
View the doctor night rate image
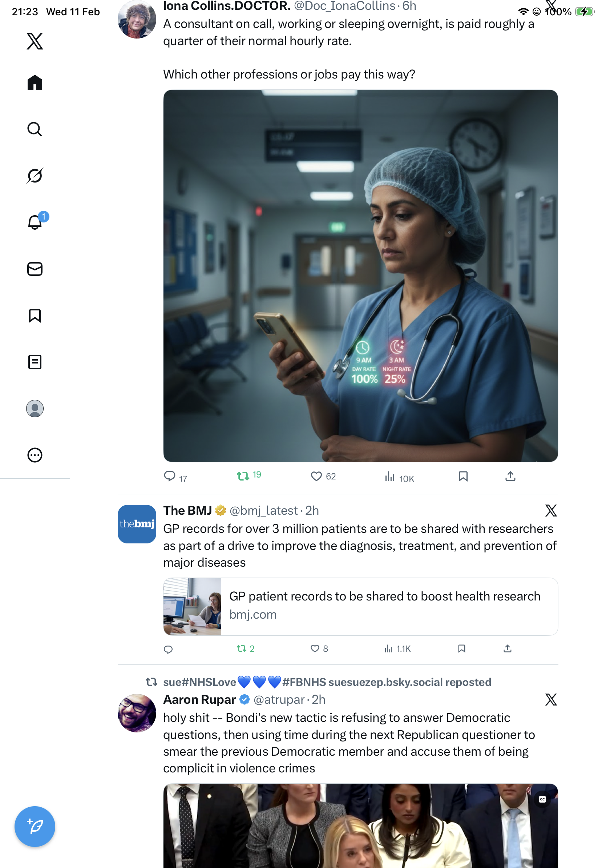click(x=360, y=276)
